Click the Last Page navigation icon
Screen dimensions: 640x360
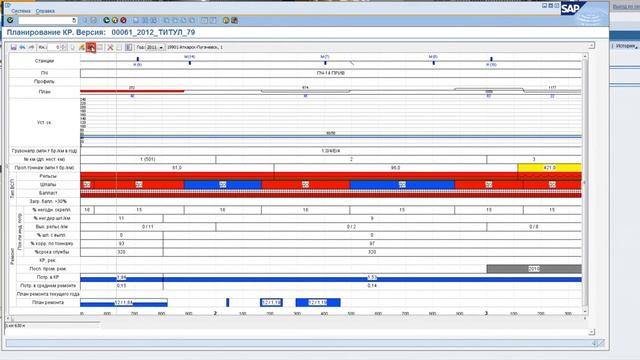pyautogui.click(x=192, y=20)
